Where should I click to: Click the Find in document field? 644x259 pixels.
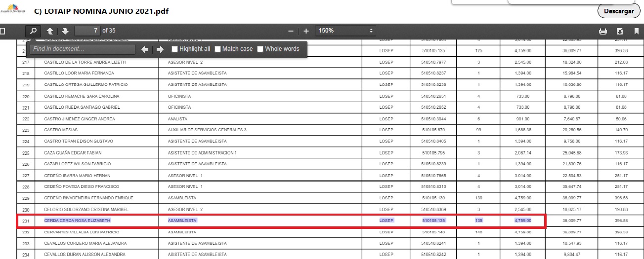pos(83,49)
